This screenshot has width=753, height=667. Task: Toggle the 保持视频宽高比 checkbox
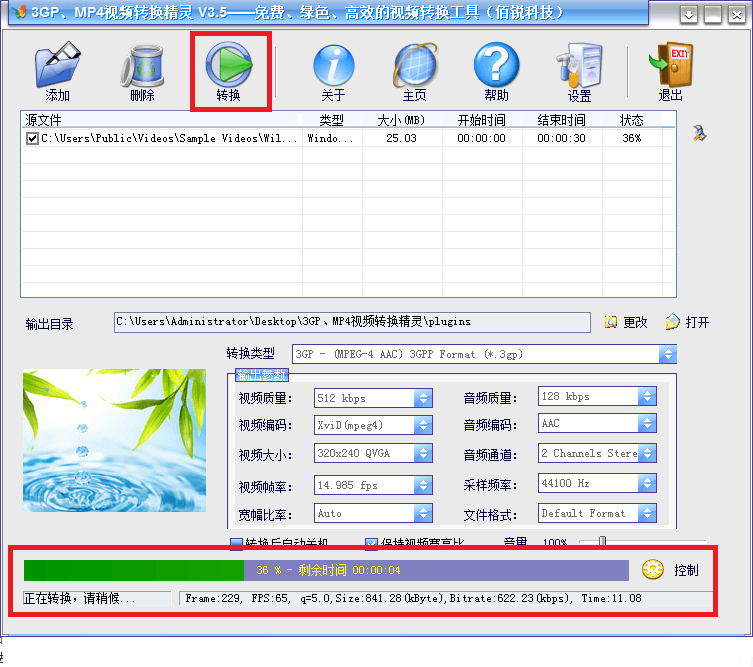click(371, 543)
